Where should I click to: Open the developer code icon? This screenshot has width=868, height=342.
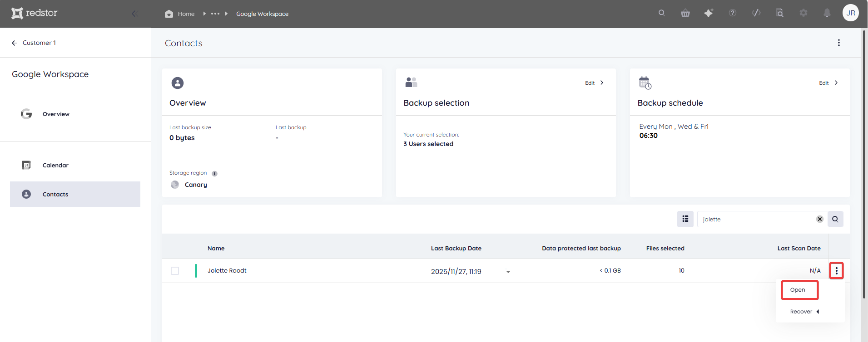[756, 13]
